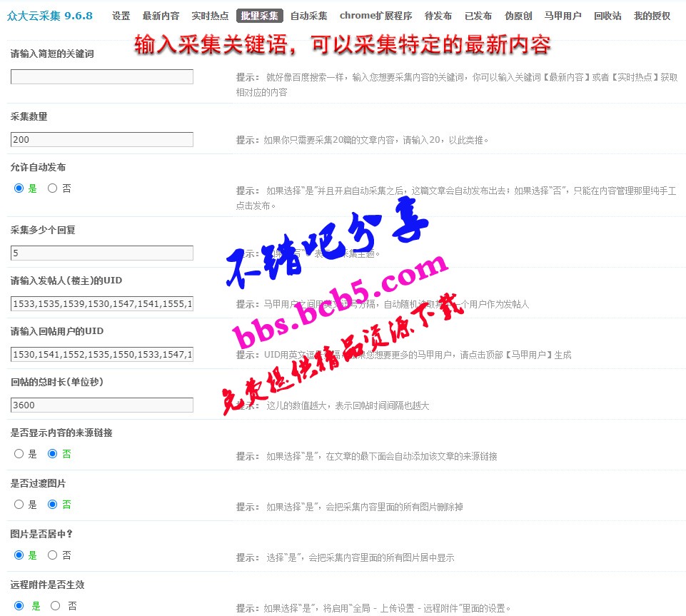View the 已发布 tab

478,16
